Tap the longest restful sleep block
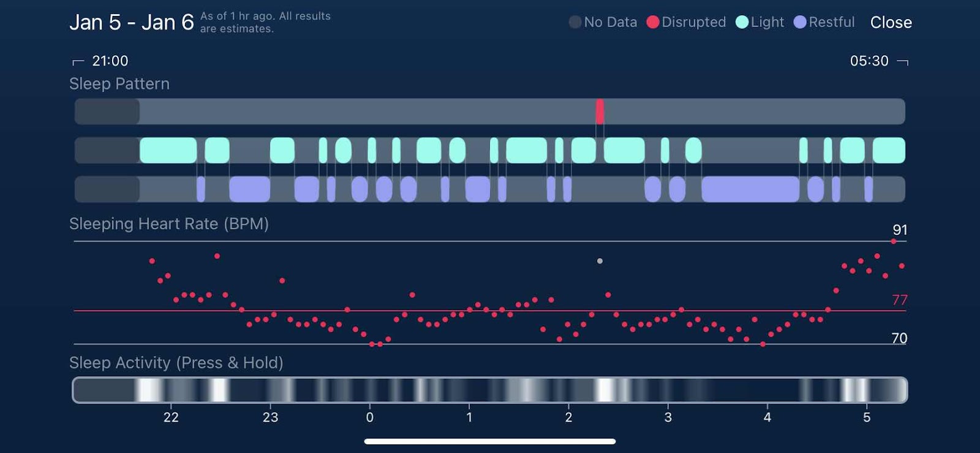The image size is (980, 453). 750,189
